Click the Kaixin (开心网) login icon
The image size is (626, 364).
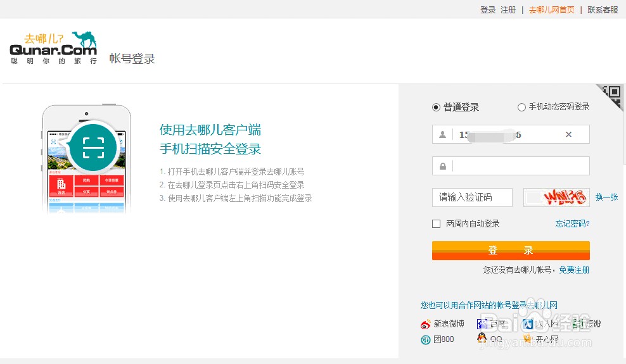coord(528,339)
